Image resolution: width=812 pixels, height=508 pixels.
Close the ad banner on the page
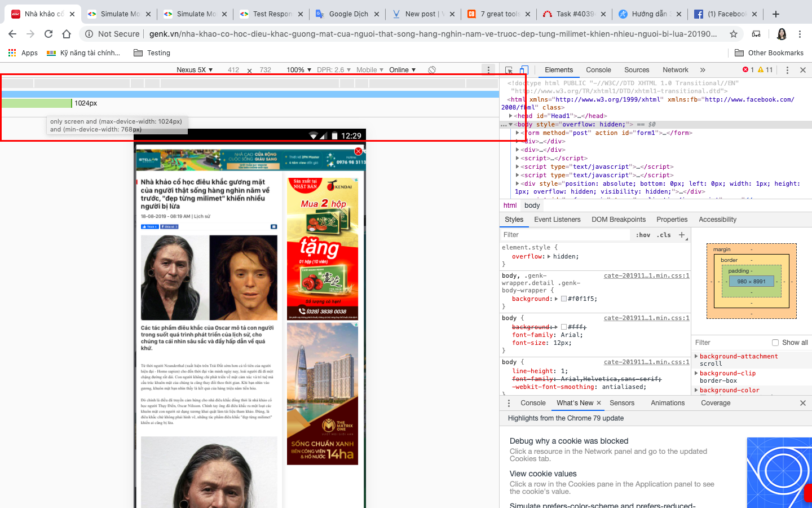click(359, 151)
